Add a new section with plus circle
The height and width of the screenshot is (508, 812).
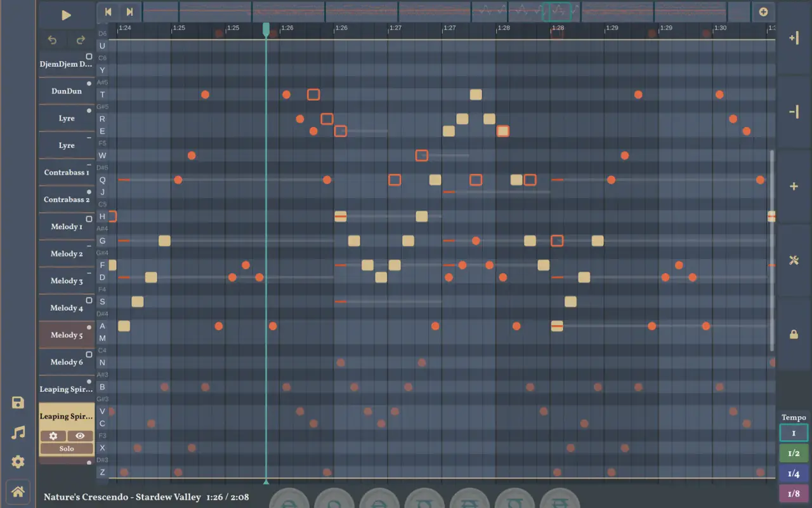763,12
